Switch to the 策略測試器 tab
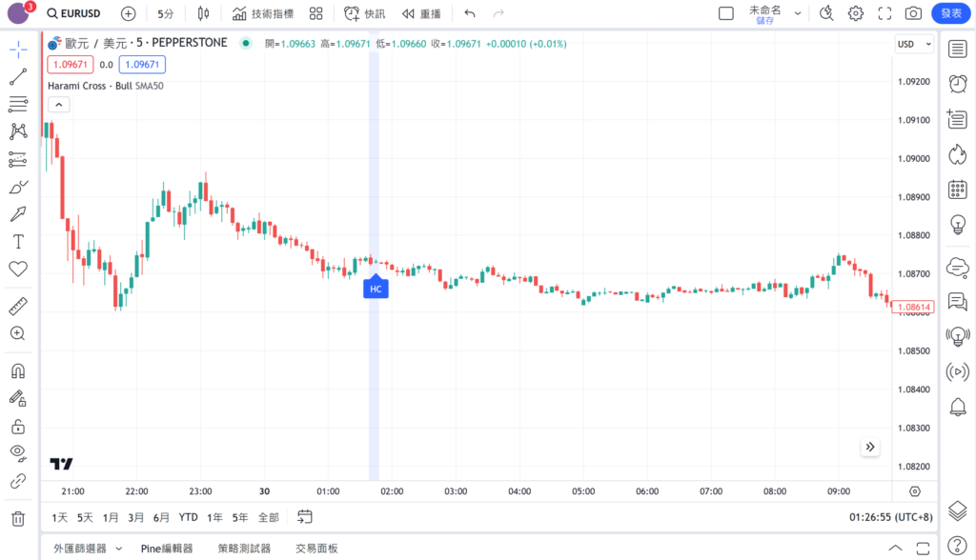976x560 pixels. click(x=244, y=549)
